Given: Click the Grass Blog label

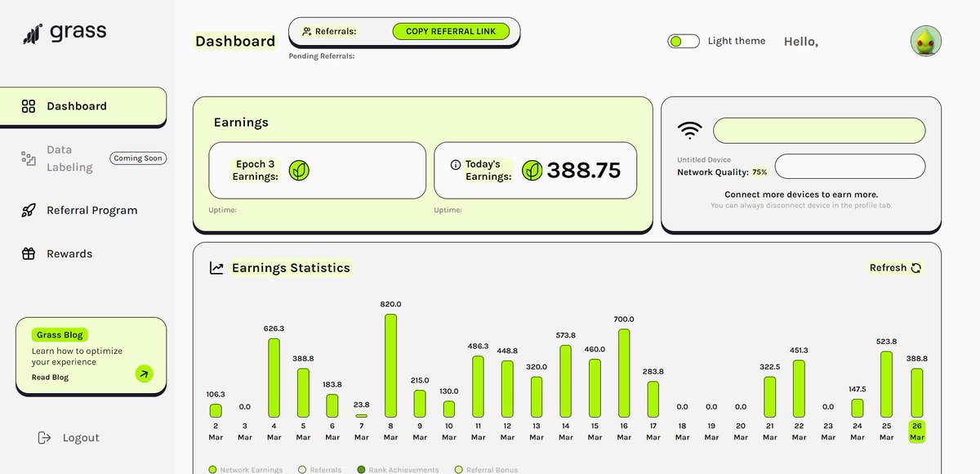Looking at the screenshot, I should coord(60,335).
